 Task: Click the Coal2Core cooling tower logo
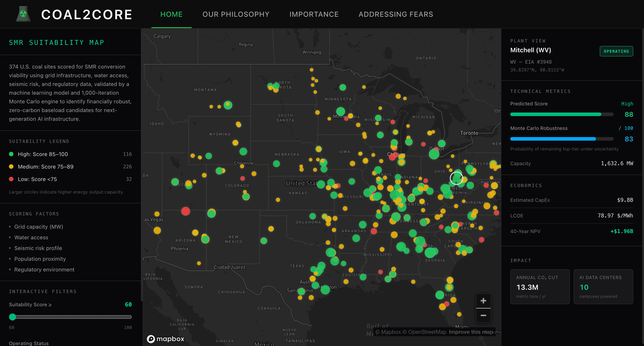click(x=23, y=14)
